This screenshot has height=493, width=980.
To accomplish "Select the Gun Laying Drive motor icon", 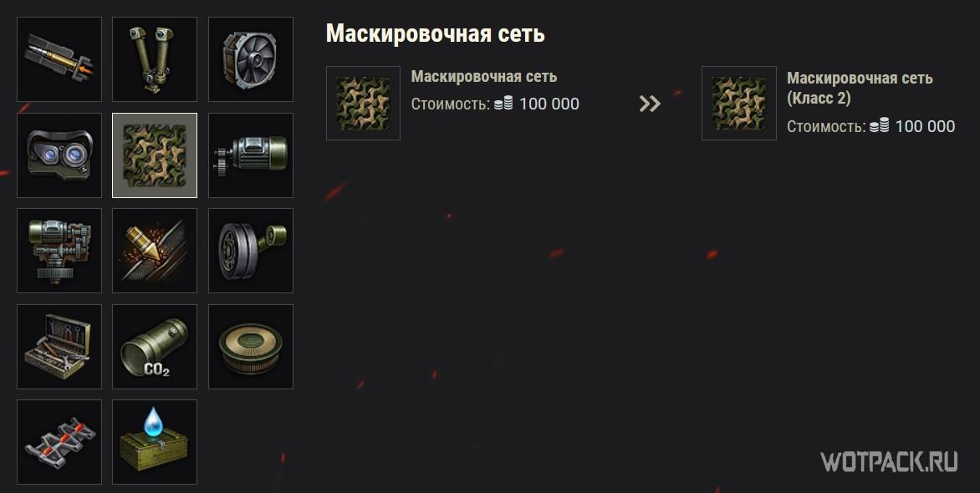I will [251, 155].
